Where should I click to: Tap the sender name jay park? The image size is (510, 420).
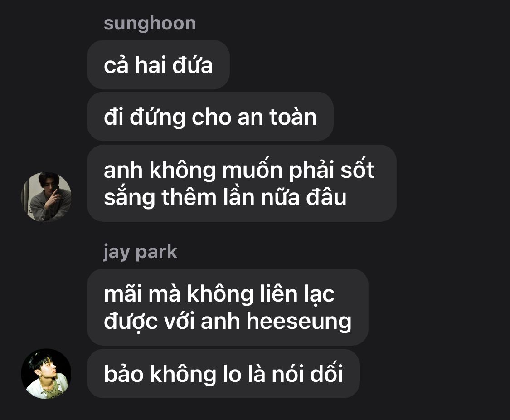click(x=141, y=252)
